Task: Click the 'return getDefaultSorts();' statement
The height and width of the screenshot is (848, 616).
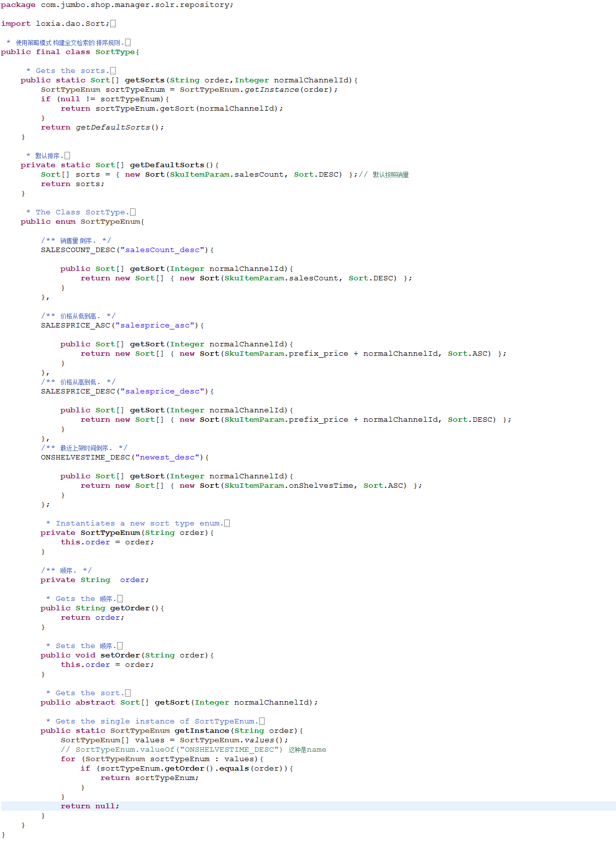Action: pos(102,128)
